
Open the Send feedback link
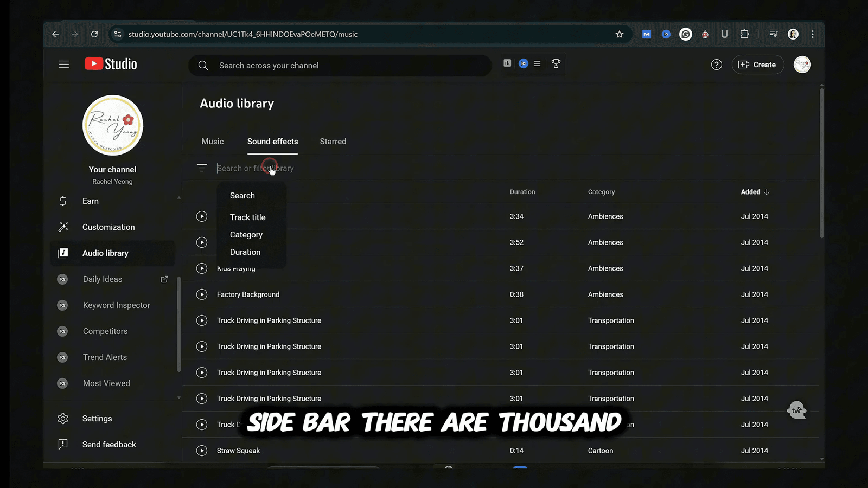coord(108,444)
